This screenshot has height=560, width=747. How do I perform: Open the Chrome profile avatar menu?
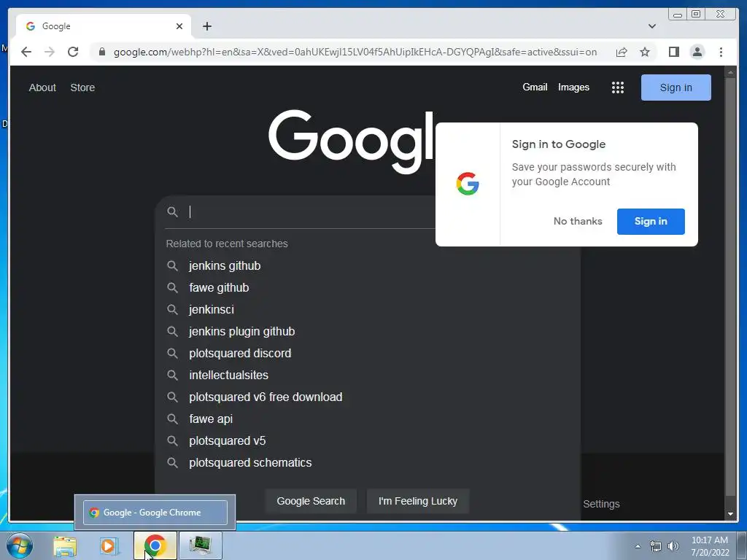(697, 52)
